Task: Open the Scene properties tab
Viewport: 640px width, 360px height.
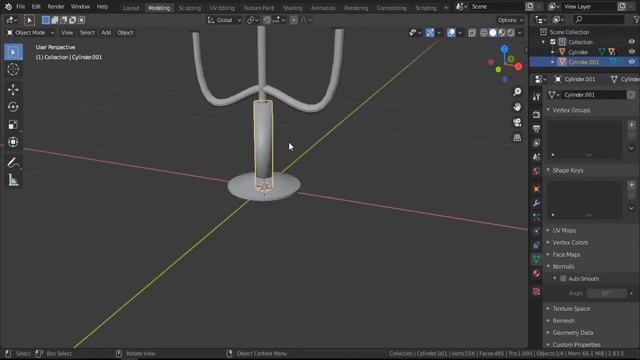Action: (x=536, y=157)
